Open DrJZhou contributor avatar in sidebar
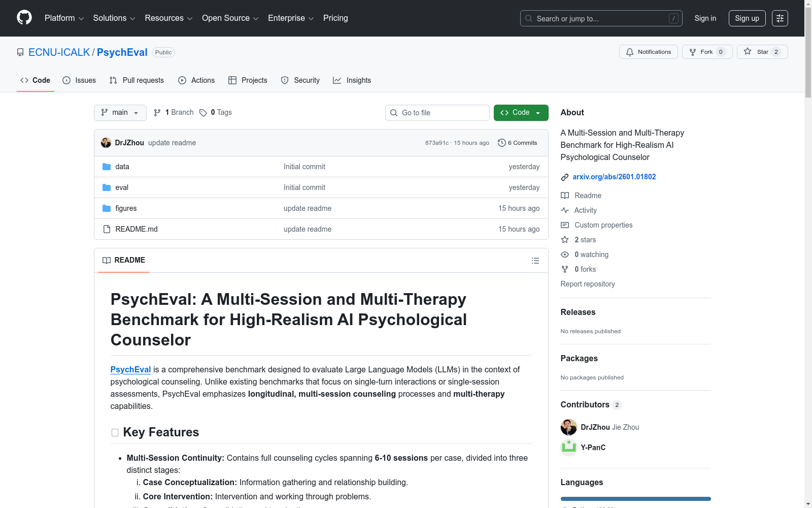 tap(569, 427)
